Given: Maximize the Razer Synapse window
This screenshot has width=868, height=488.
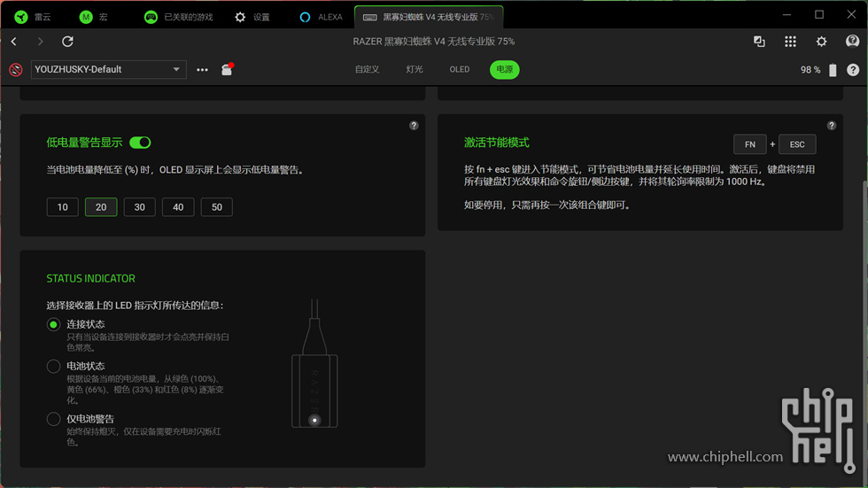Looking at the screenshot, I should click(x=819, y=14).
